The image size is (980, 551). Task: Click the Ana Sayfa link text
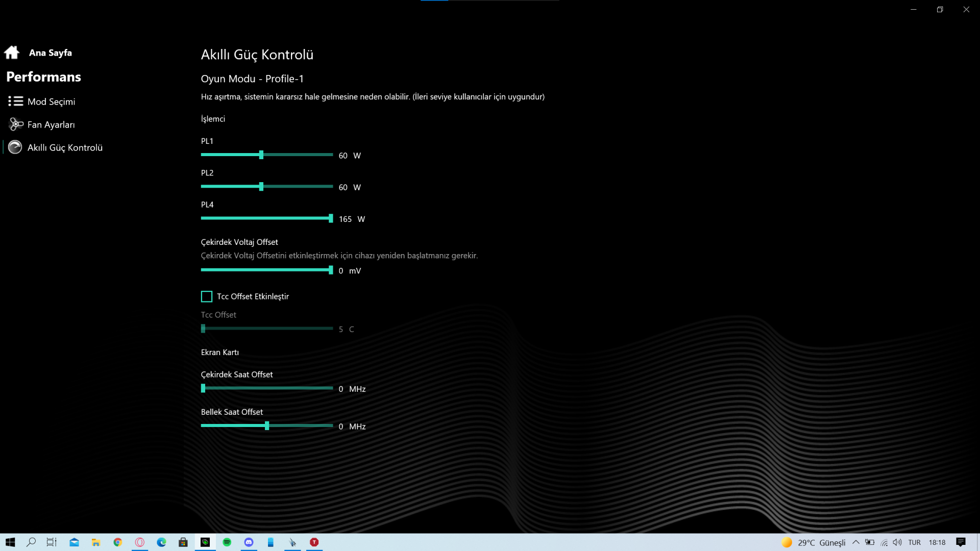click(x=50, y=53)
